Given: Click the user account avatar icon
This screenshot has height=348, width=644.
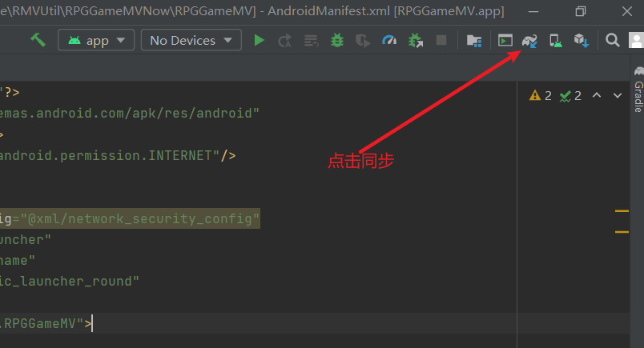Looking at the screenshot, I should click(636, 40).
